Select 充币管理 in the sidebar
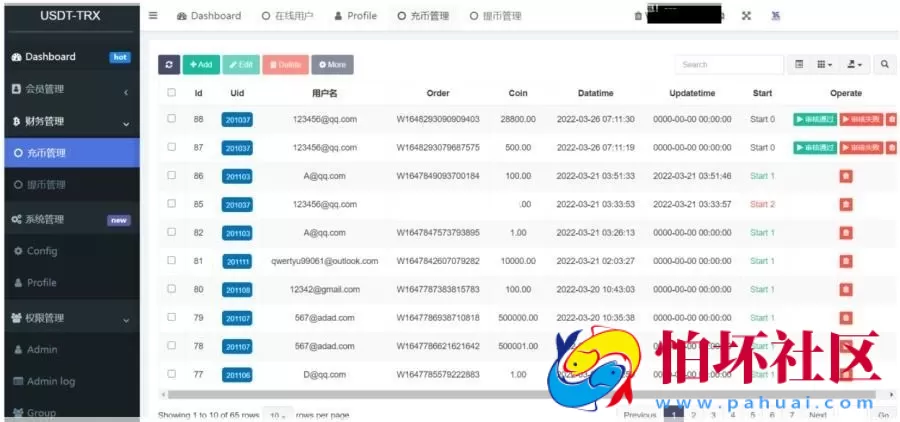The width and height of the screenshot is (900, 422). [72, 153]
